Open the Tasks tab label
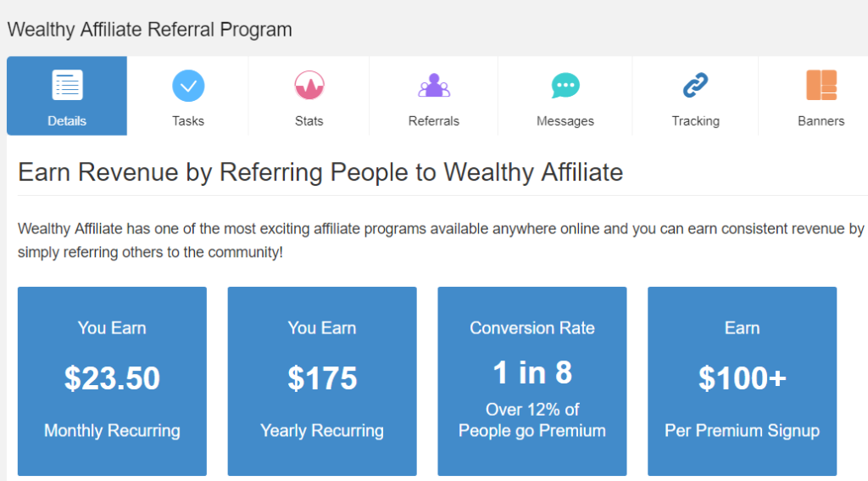Viewport: 868px width, 481px height. 188,120
